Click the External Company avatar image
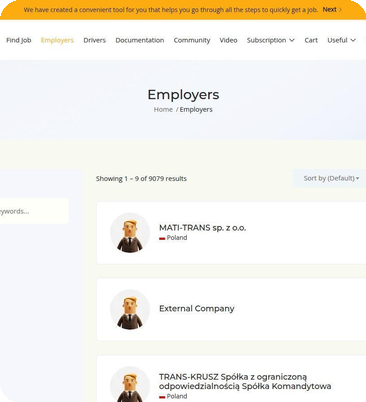The height and width of the screenshot is (402, 366). pyautogui.click(x=130, y=310)
